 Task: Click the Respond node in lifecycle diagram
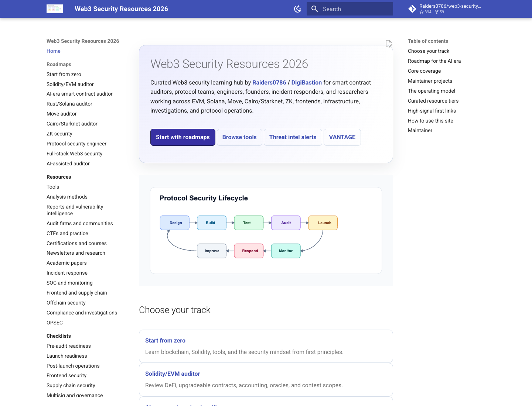coord(249,251)
